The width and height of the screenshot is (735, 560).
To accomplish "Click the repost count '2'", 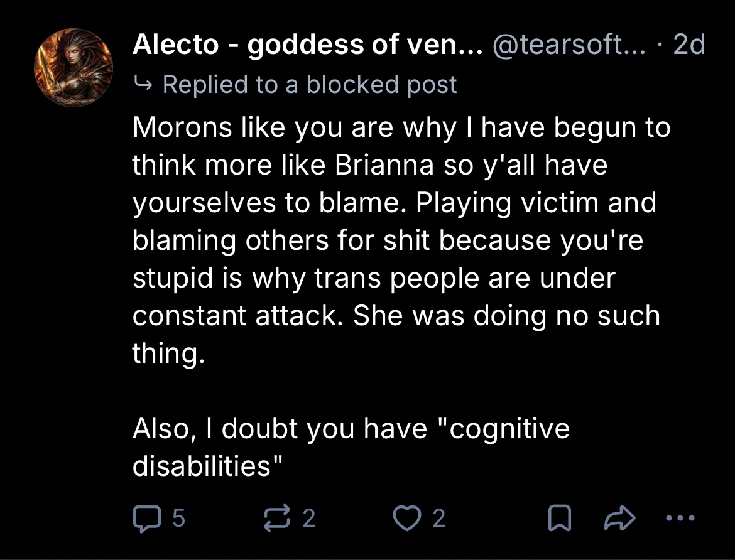I will [308, 518].
